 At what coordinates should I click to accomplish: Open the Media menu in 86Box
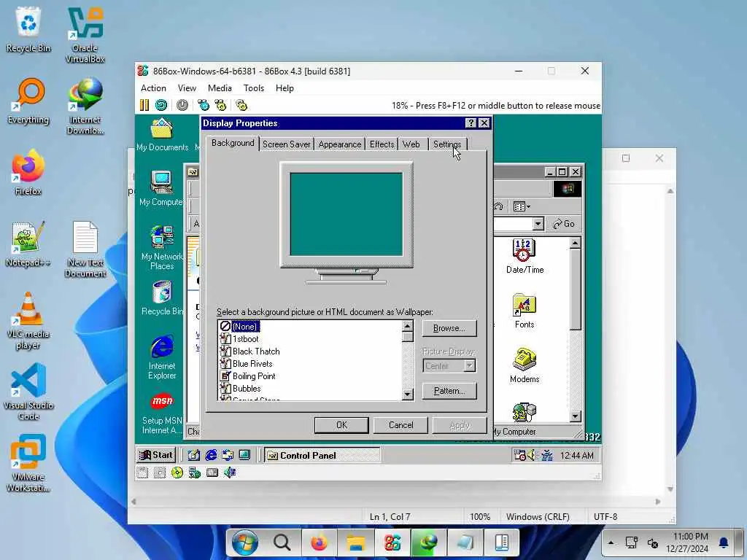(x=220, y=88)
